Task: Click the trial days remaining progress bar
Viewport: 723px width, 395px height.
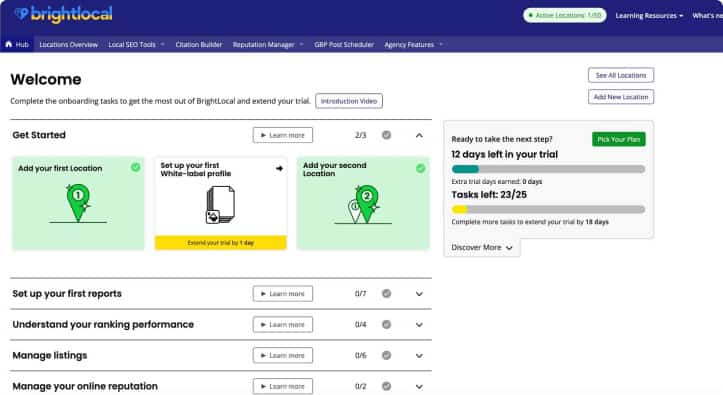Action: pos(548,169)
